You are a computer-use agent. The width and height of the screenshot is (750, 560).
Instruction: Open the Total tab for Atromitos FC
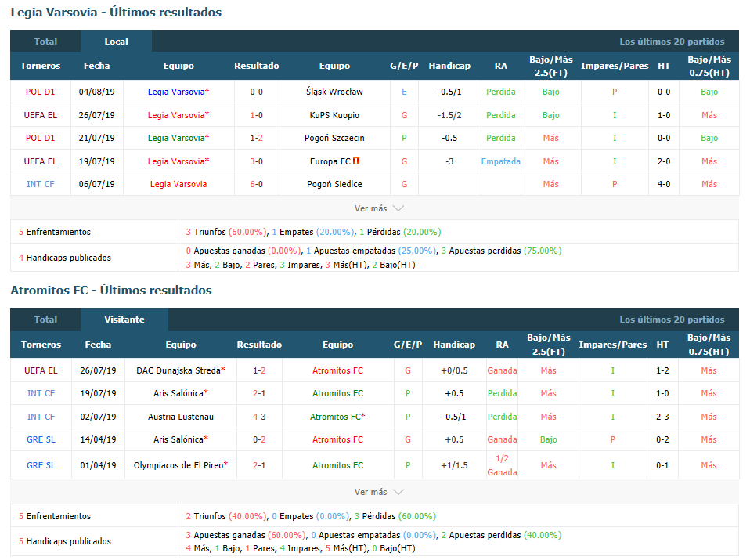[45, 320]
